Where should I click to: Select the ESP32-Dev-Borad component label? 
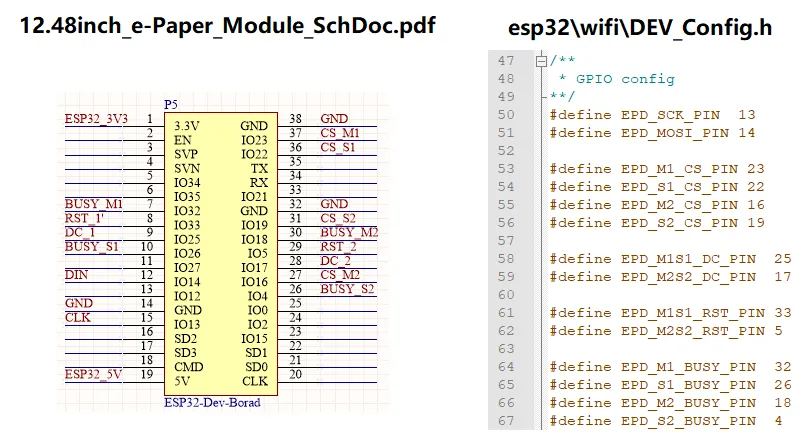point(212,402)
